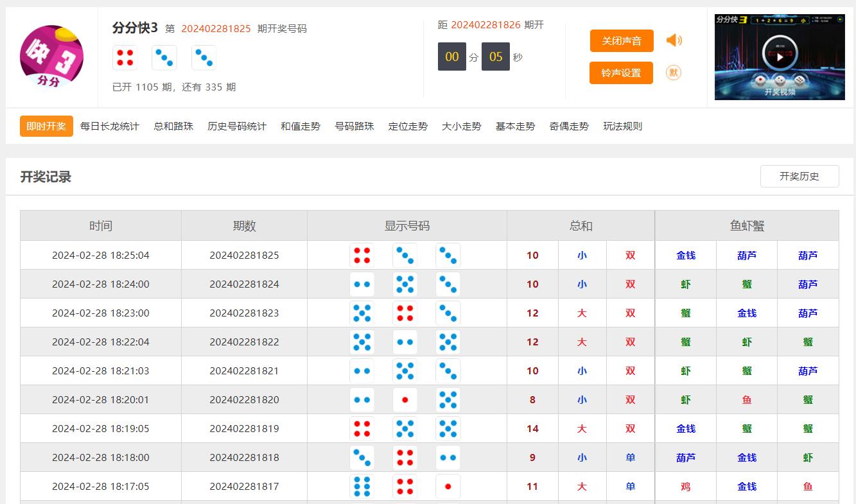Open the 总和路珠 tab
The height and width of the screenshot is (504, 856).
point(173,126)
